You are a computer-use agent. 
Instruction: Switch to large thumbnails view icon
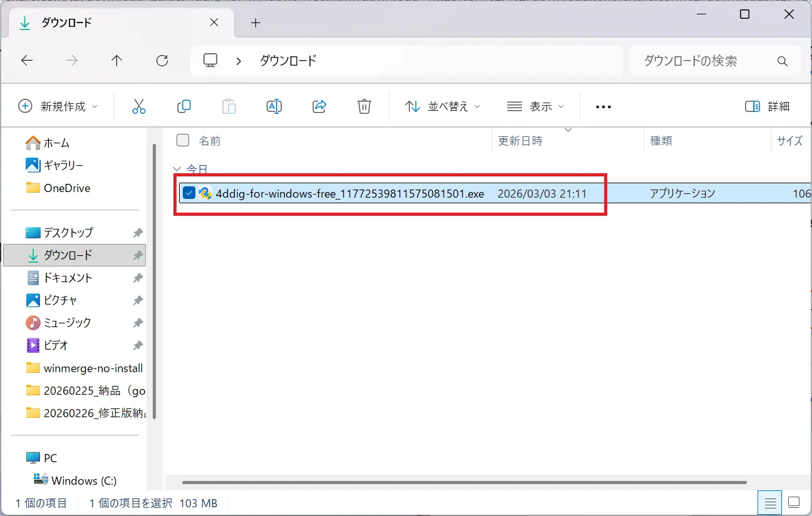[794, 502]
